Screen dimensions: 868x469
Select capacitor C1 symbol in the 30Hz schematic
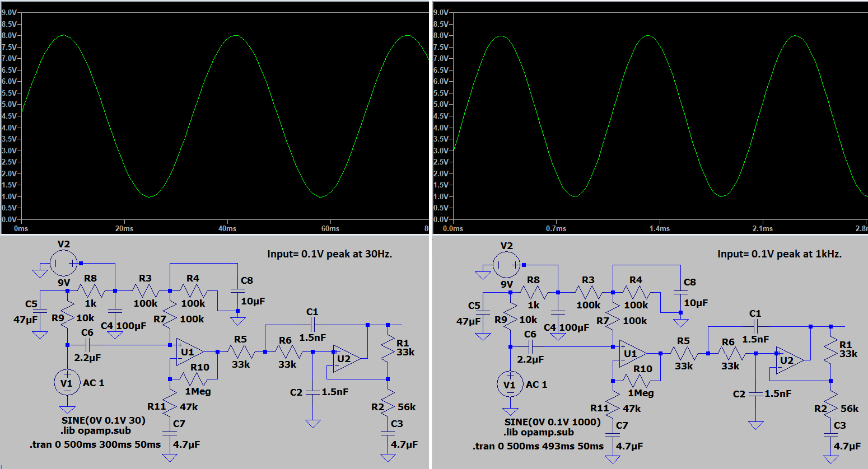pyautogui.click(x=312, y=325)
